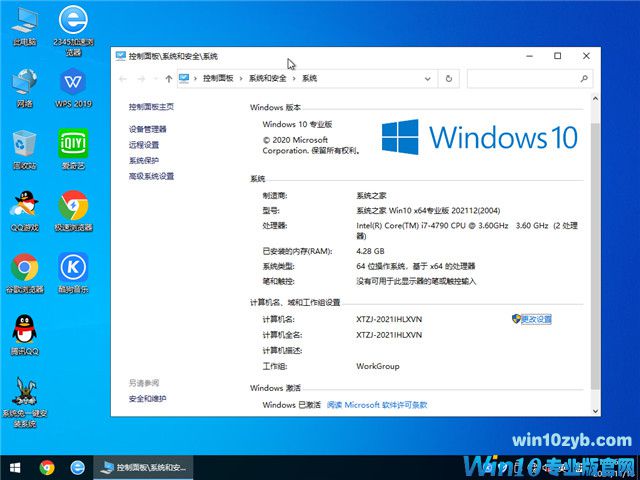Click the 4.28 GB installed memory value
The image size is (640, 480).
(x=370, y=251)
